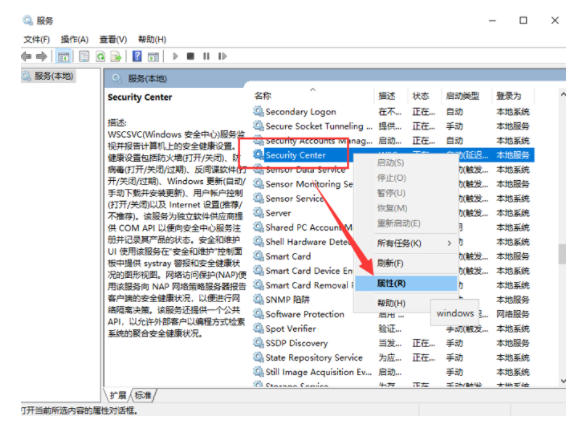Screen dimensions: 579x427
Task: Sort by the 描述 column header
Action: click(x=391, y=96)
